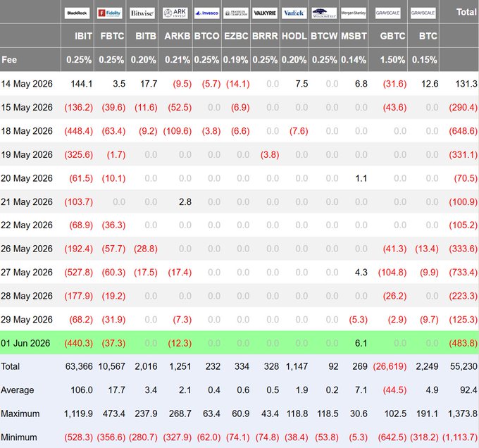
Task: Select the BTCW column header
Action: [x=324, y=36]
